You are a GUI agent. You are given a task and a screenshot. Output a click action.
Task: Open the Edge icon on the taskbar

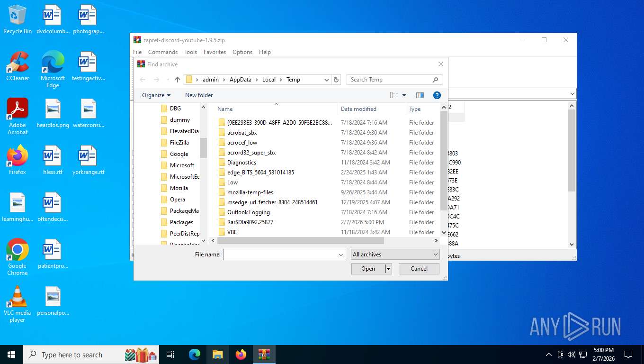(195, 355)
